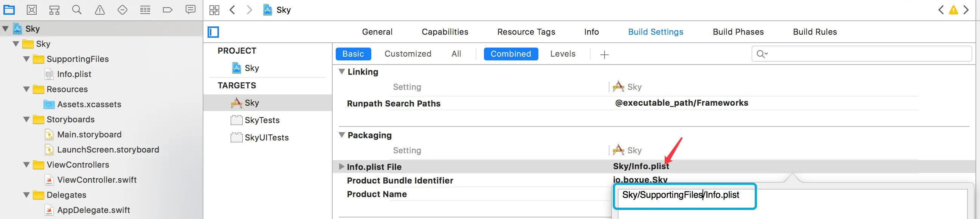Toggle the project and targets list sidebar
The image size is (980, 219).
point(213,32)
